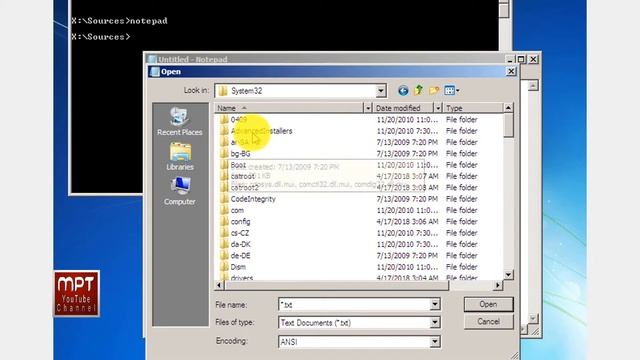Click the 4/17/2018 3:06 AM date of config

[407, 222]
